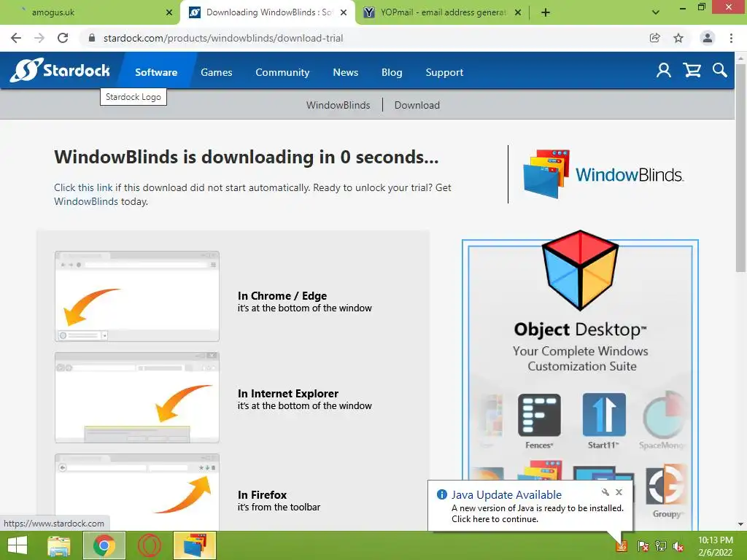Bookmark page with star icon
747x560 pixels.
pyautogui.click(x=678, y=38)
